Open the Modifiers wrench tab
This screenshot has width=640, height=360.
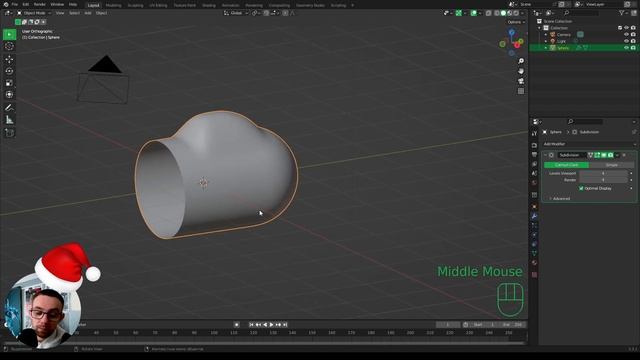(534, 216)
